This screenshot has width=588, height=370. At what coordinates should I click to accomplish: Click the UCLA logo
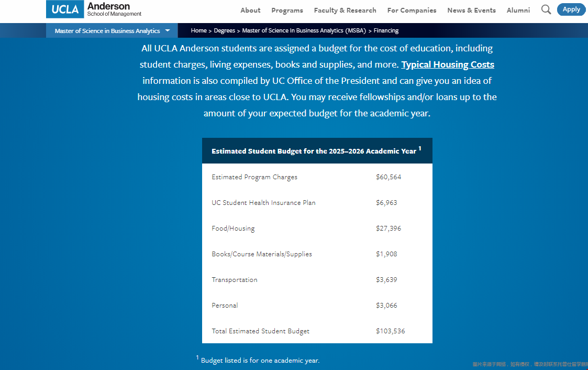[65, 9]
